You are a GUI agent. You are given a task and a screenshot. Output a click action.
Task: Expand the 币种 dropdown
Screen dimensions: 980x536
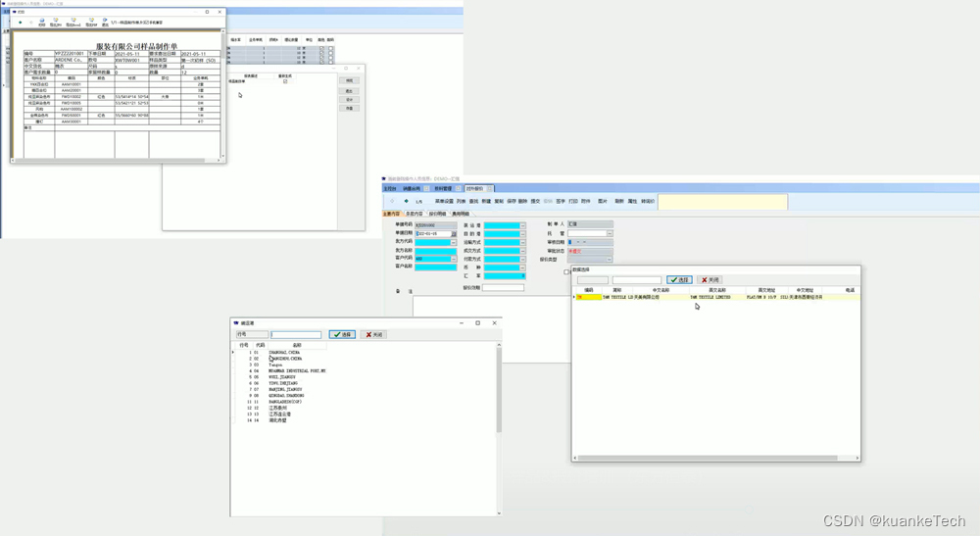(x=522, y=268)
